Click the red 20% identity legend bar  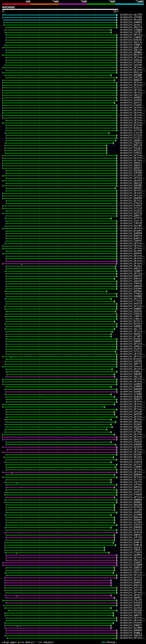(x=16, y=4)
